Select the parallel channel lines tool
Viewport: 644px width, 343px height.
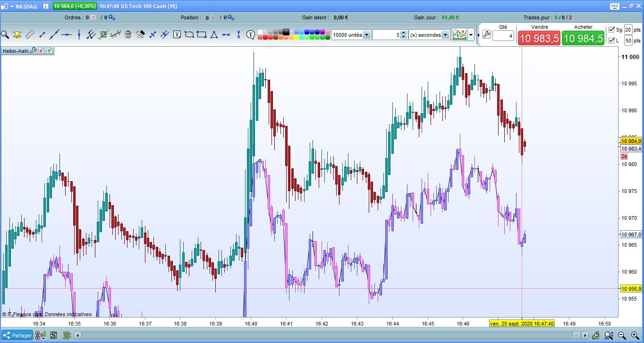(x=91, y=34)
